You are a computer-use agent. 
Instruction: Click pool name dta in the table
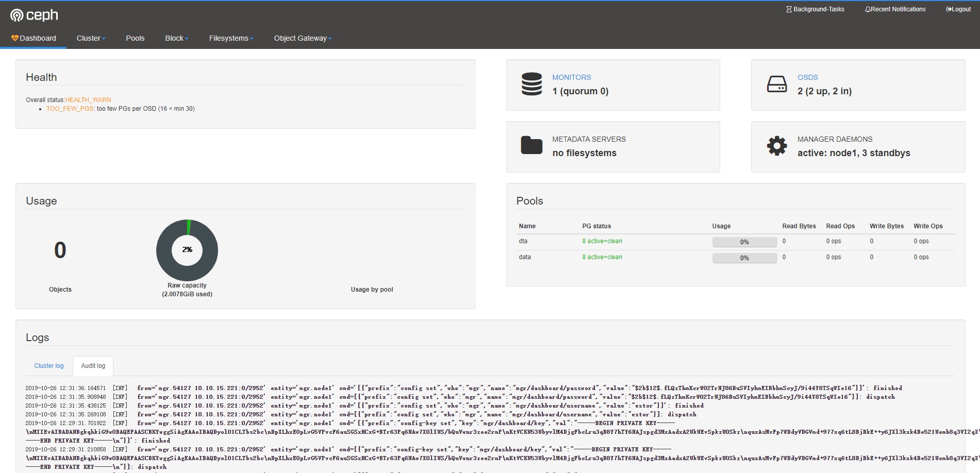pyautogui.click(x=523, y=241)
